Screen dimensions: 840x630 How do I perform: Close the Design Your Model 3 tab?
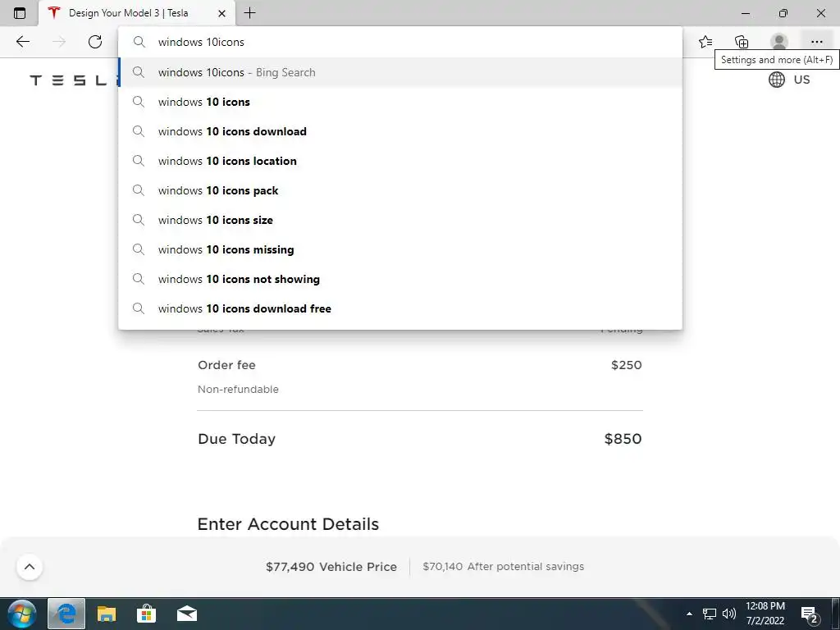pyautogui.click(x=221, y=13)
